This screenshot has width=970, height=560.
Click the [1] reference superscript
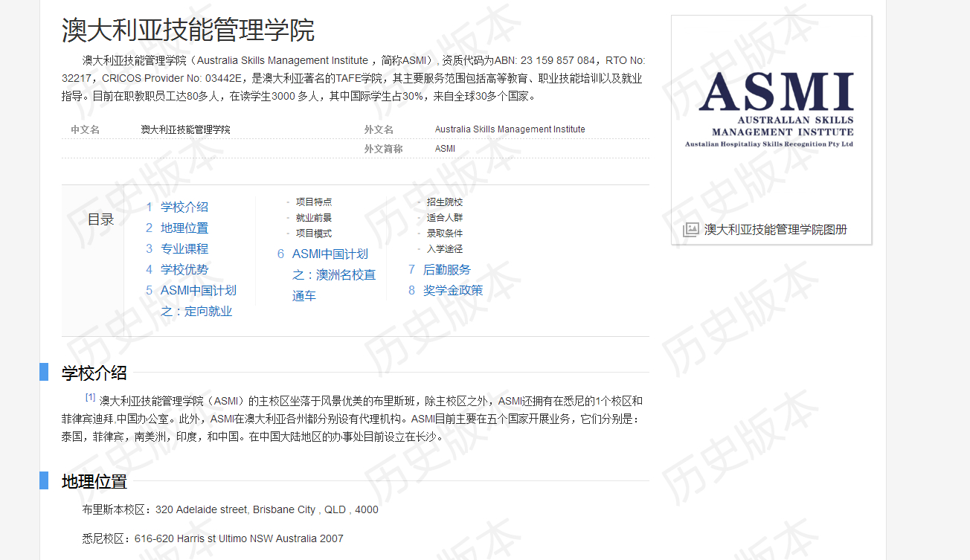click(90, 397)
